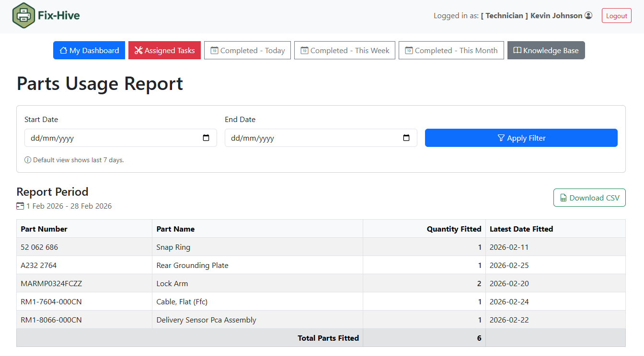The height and width of the screenshot is (356, 644).
Task: Click the info icon beside default view note
Action: point(28,160)
